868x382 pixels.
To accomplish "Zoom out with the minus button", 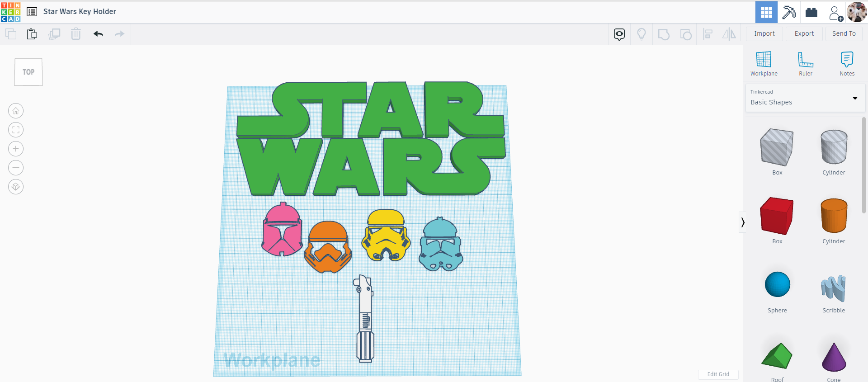I will pos(16,168).
